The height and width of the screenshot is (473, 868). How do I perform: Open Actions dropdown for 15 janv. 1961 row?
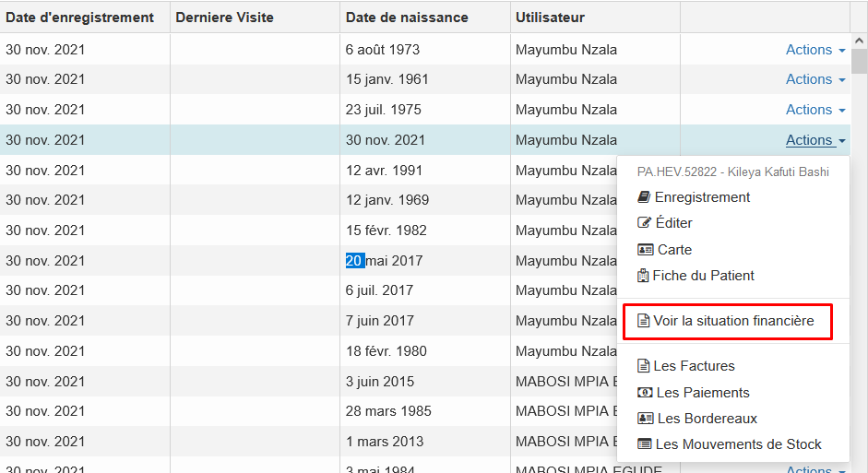coord(815,79)
